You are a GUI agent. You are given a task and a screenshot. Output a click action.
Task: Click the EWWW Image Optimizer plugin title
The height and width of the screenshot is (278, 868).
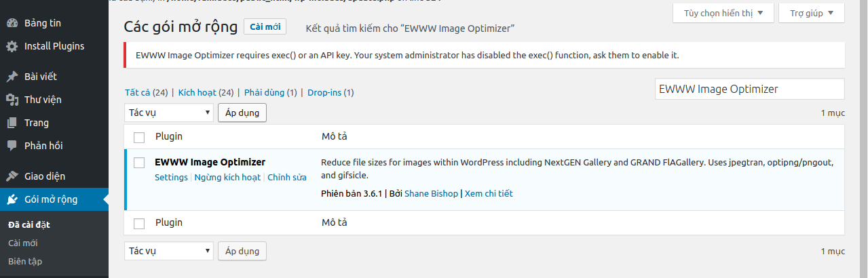(x=210, y=162)
